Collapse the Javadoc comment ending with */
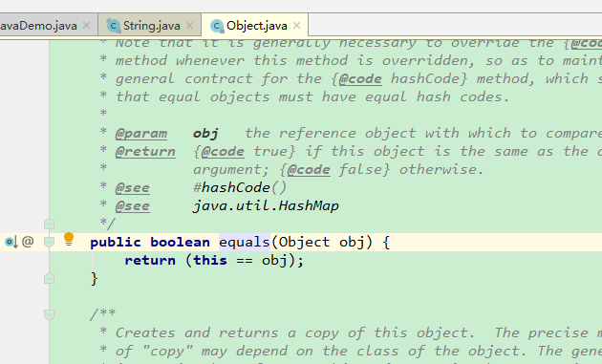The width and height of the screenshot is (602, 364). tap(49, 224)
